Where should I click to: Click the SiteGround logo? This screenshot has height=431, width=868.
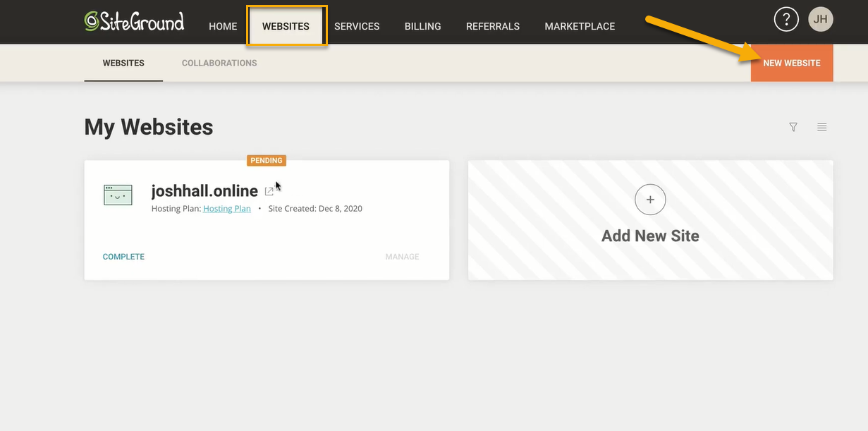(x=134, y=21)
